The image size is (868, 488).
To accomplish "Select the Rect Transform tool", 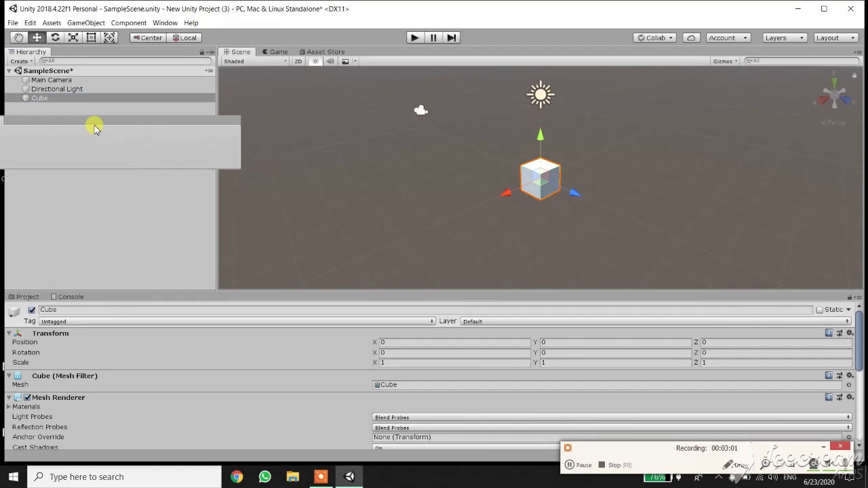I will (92, 38).
